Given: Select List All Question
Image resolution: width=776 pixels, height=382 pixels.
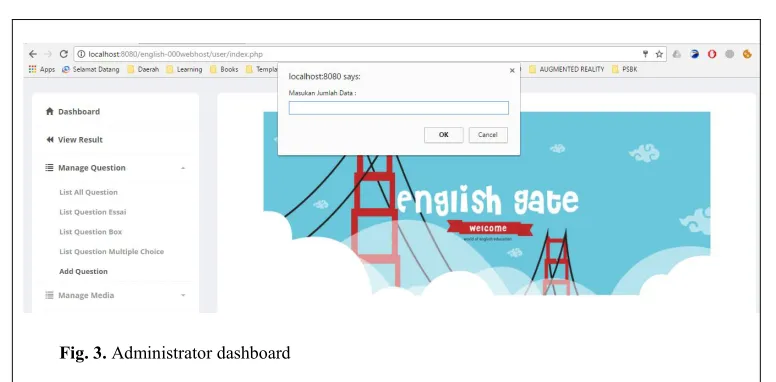Looking at the screenshot, I should (89, 192).
